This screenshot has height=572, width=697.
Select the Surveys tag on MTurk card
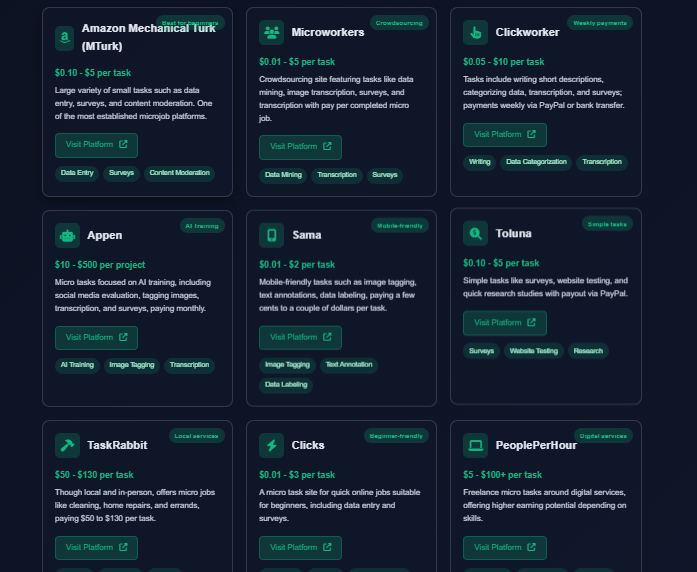[121, 173]
